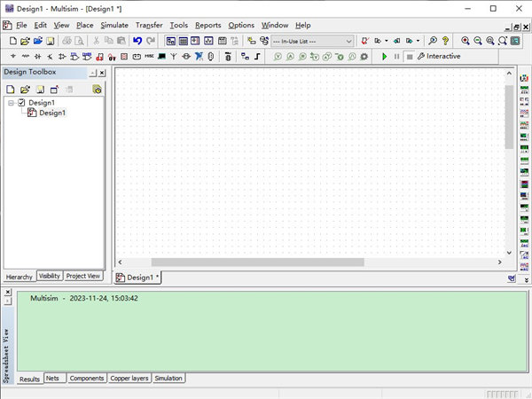Click the Place Basic resistor icon
Viewport: 532px width, 399px height.
(25, 56)
